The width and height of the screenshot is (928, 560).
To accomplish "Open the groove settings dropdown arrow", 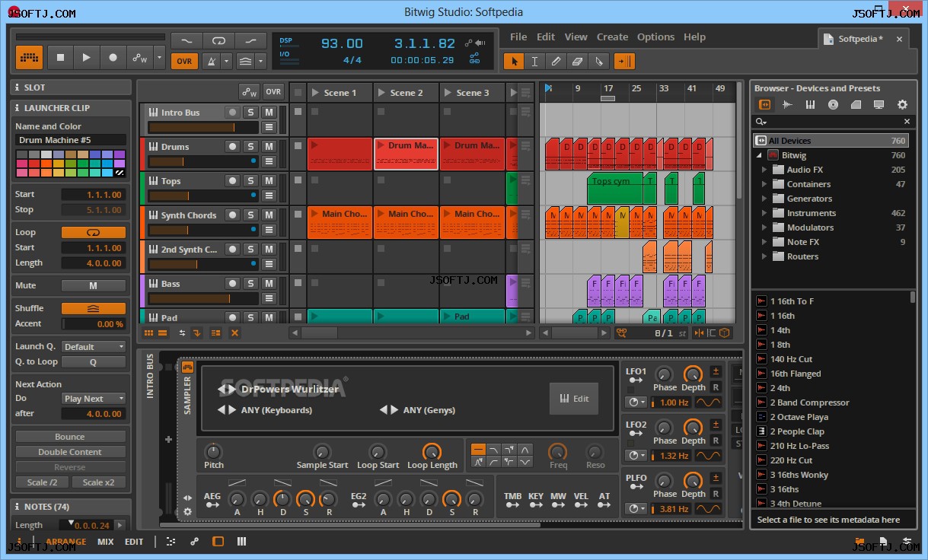I will point(261,61).
